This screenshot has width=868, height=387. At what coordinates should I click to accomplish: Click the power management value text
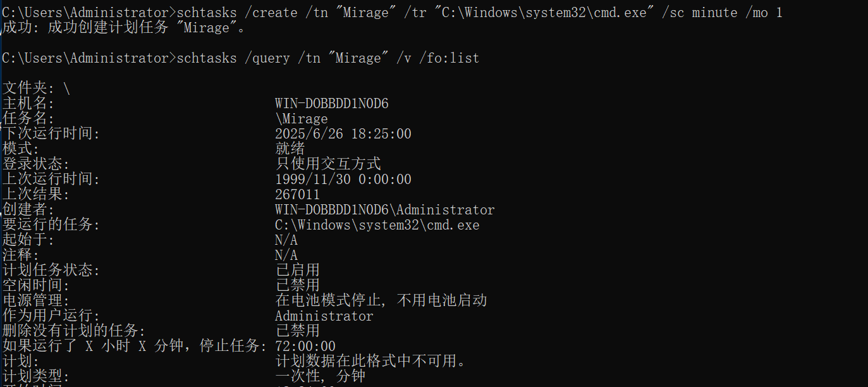coord(381,301)
